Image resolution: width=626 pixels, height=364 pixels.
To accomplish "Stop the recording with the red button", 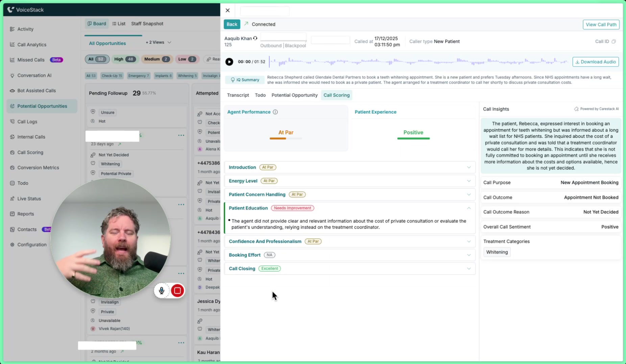I will click(177, 290).
